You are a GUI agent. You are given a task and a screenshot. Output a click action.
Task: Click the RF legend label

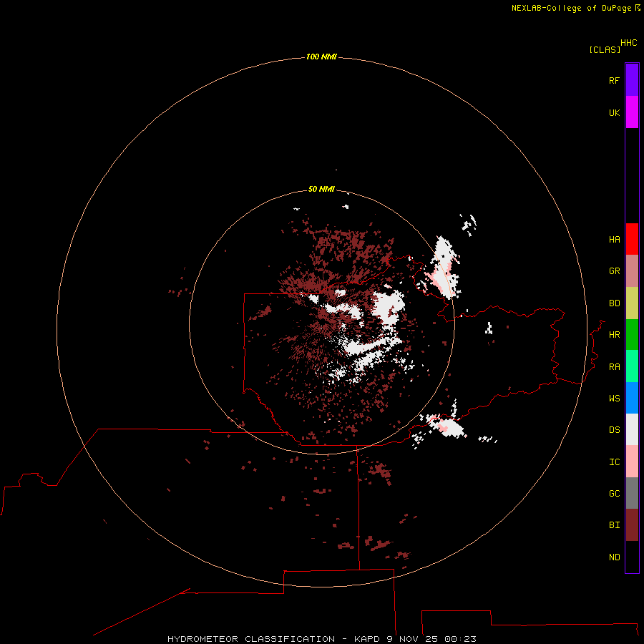[x=614, y=80]
